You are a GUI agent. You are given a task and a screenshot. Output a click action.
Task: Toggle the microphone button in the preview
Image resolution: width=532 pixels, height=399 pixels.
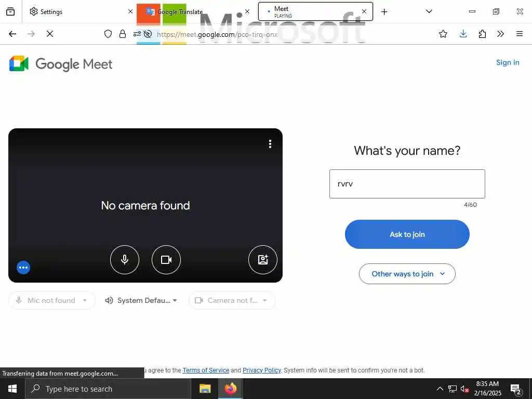[x=125, y=260]
